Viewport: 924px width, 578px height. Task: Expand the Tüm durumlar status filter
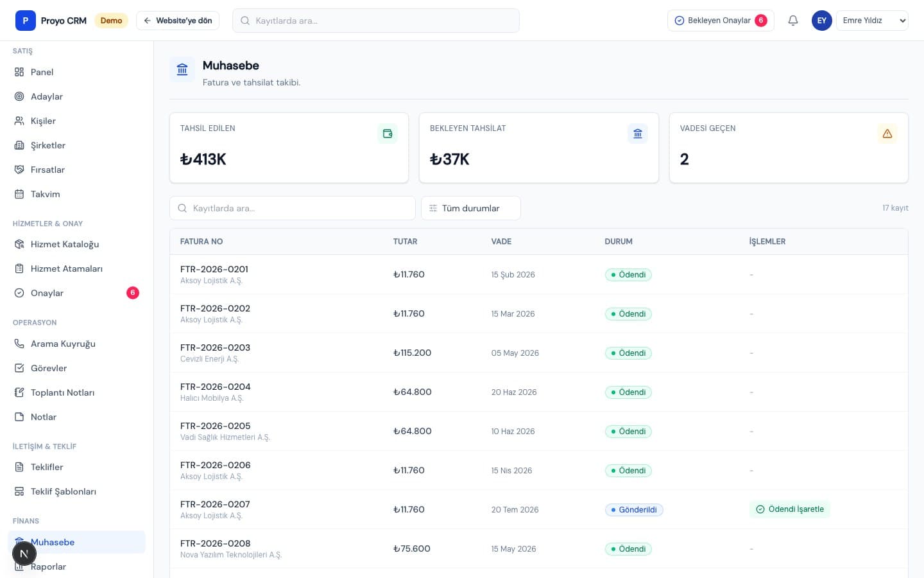[x=471, y=208]
